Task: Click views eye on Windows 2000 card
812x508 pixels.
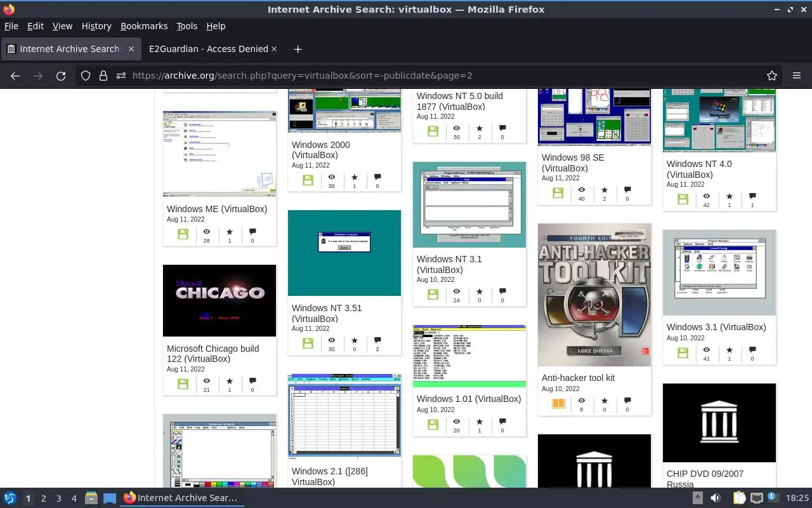Action: tap(331, 178)
